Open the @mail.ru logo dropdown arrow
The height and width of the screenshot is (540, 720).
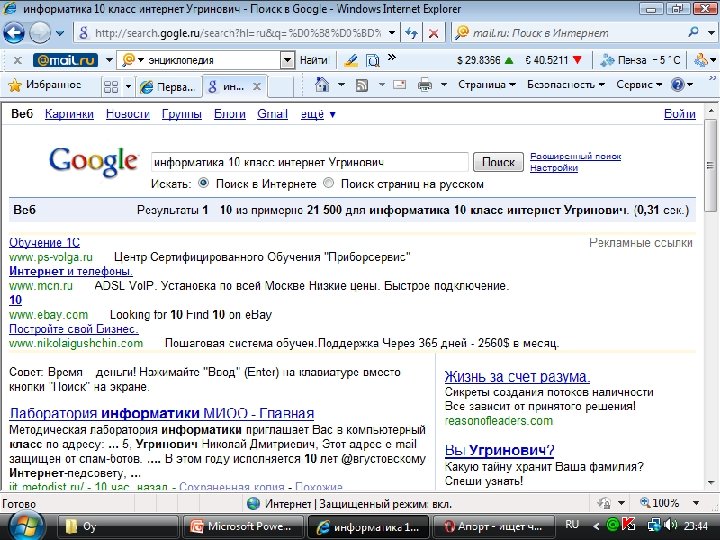(x=109, y=60)
